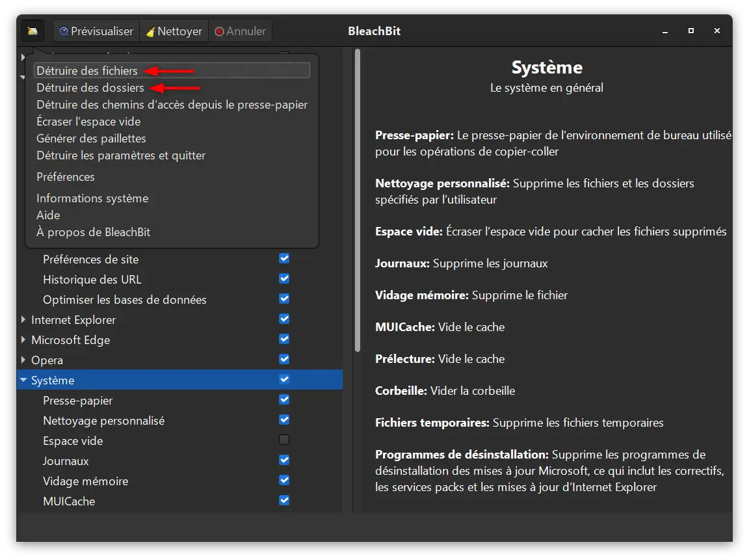Uncheck the MUICache checkbox

(284, 500)
